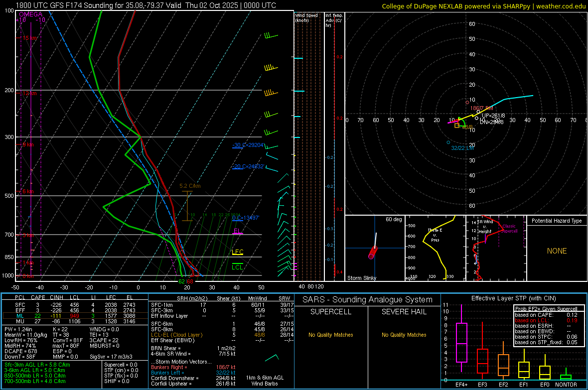Click the SigSvr = 17 m3/s3 value
The width and height of the screenshot is (588, 390).
pos(111,357)
